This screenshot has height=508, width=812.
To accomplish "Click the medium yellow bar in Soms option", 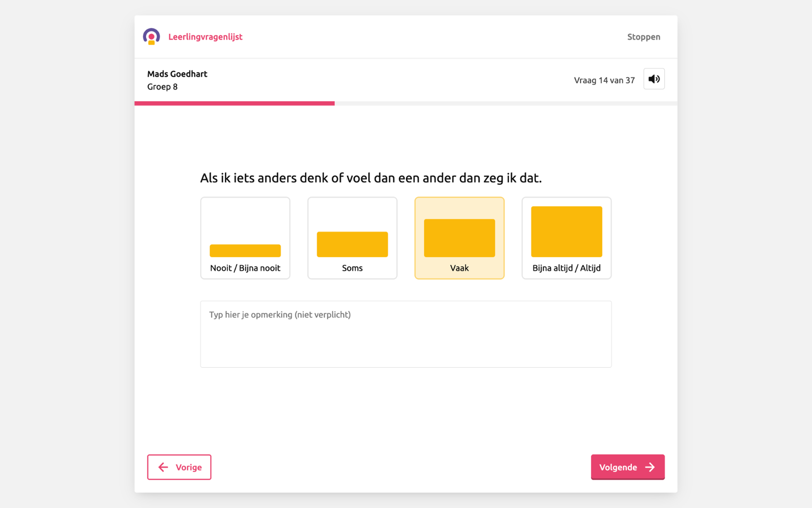I will (x=352, y=244).
